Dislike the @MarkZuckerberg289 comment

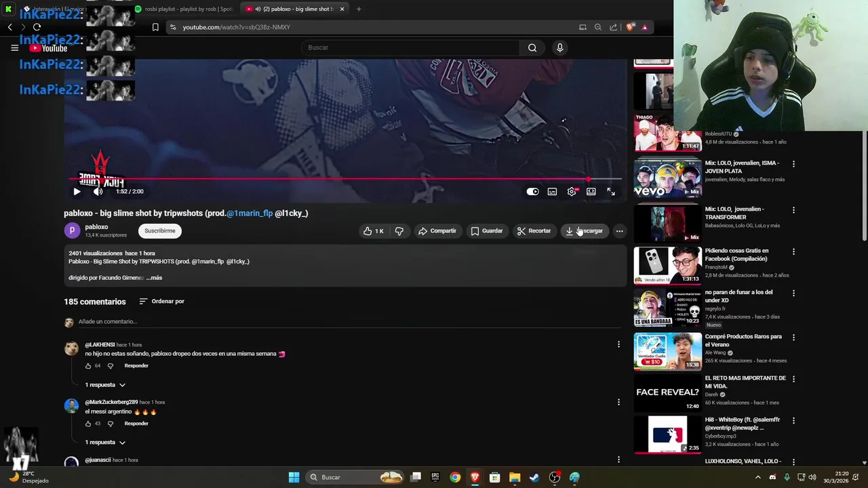click(111, 424)
